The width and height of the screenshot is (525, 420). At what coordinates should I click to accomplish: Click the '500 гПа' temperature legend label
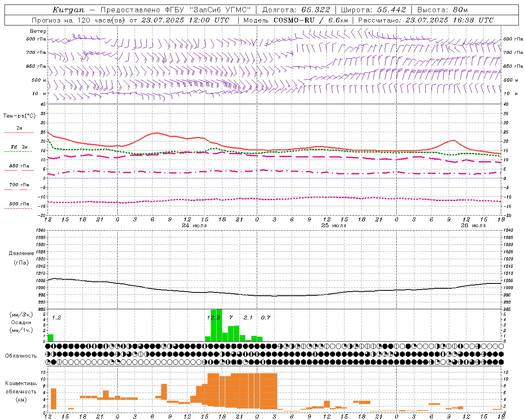(x=19, y=204)
